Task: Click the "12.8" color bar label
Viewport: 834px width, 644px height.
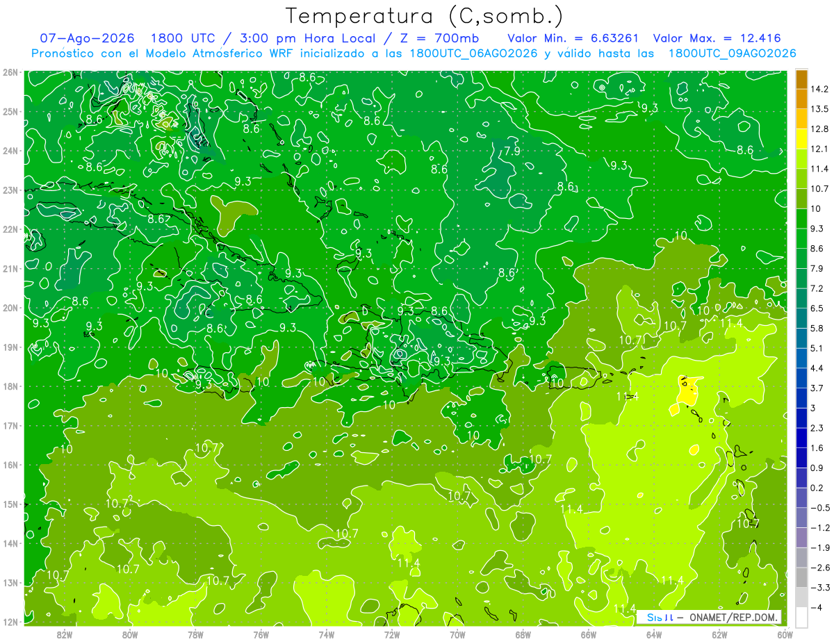Action: click(x=819, y=129)
